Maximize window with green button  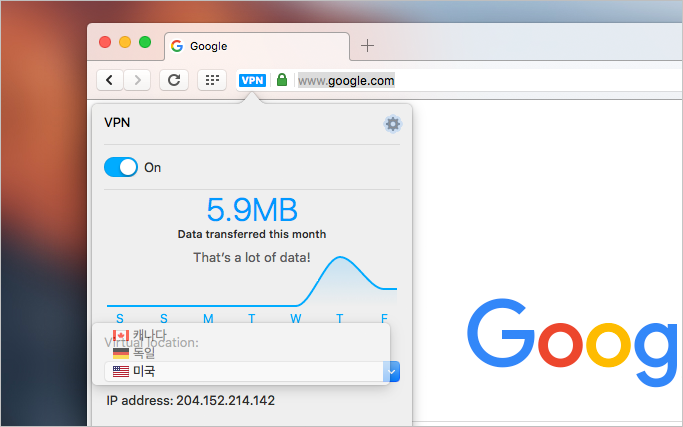145,42
